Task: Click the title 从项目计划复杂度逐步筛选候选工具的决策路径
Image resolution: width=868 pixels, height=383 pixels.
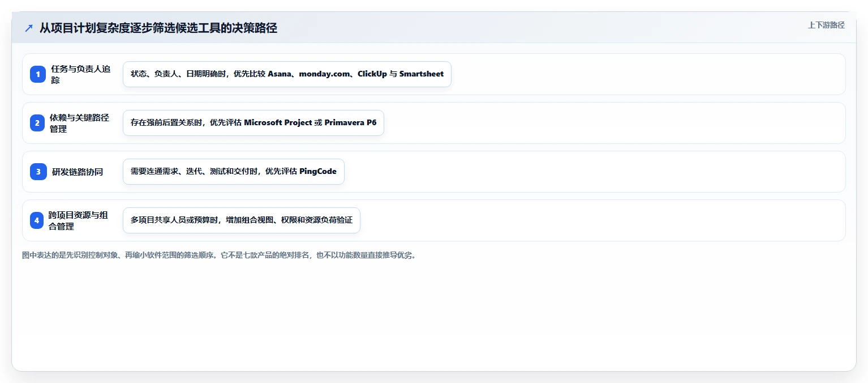Action: pos(158,28)
